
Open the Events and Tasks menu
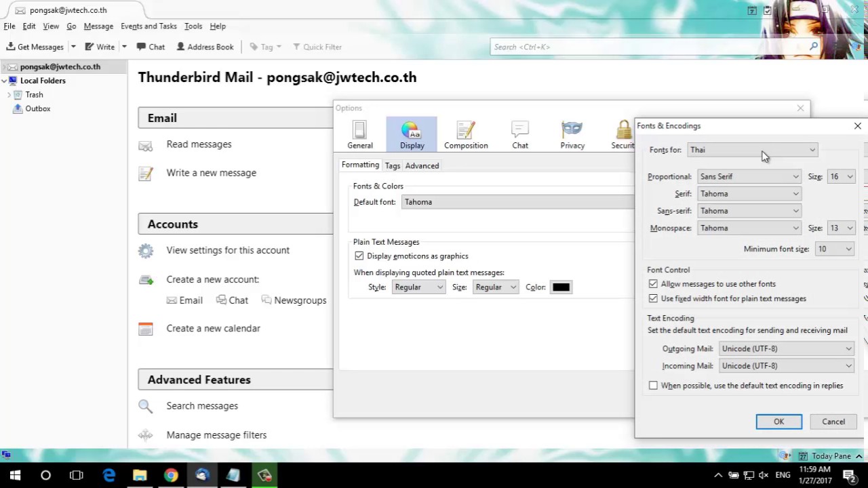149,26
